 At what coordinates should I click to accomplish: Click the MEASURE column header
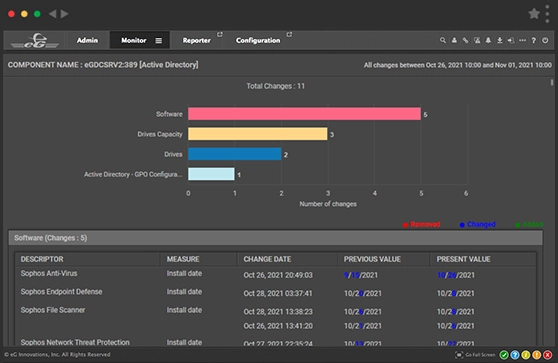[x=183, y=259]
